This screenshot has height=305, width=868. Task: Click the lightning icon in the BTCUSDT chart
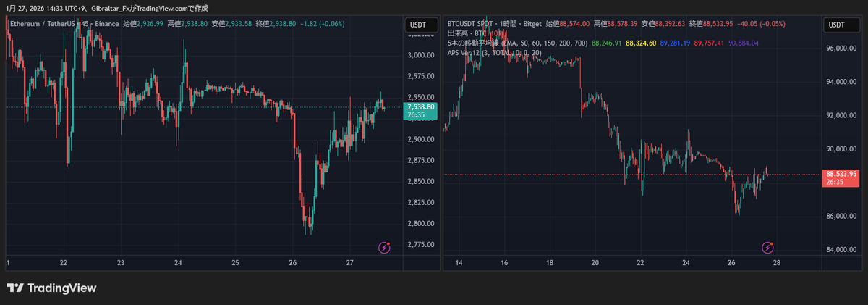coord(768,248)
